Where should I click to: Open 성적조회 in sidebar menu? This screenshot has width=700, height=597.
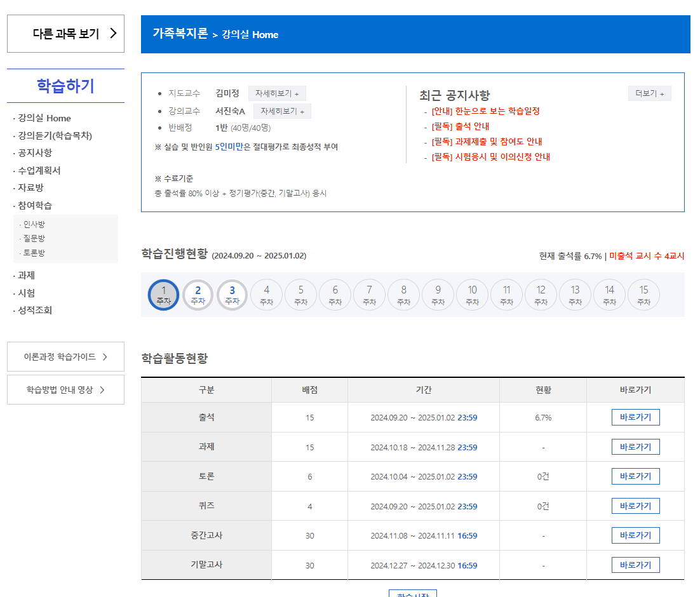[36, 310]
